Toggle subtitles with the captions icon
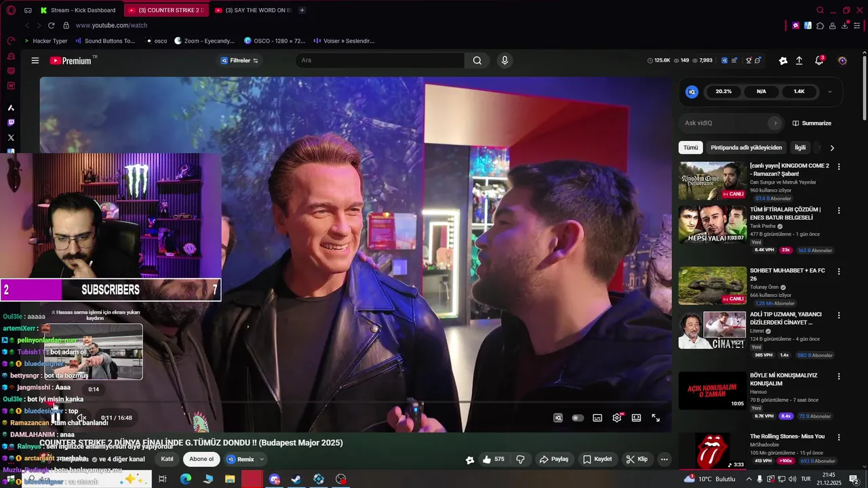This screenshot has height=488, width=868. 597,418
